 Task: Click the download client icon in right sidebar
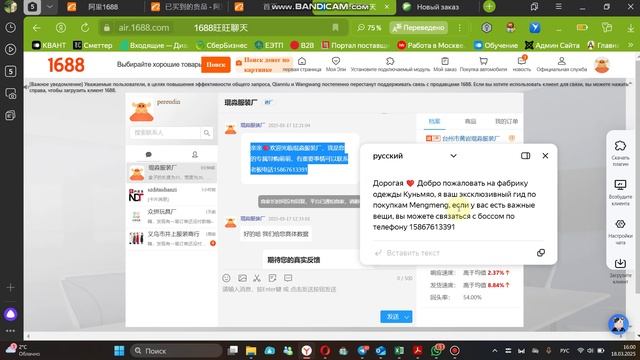point(620,263)
